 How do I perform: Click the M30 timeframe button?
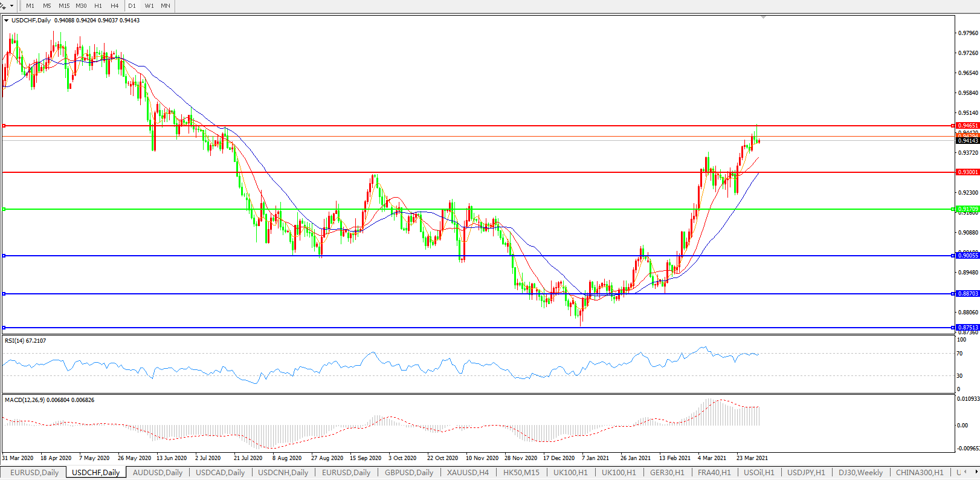(81, 5)
